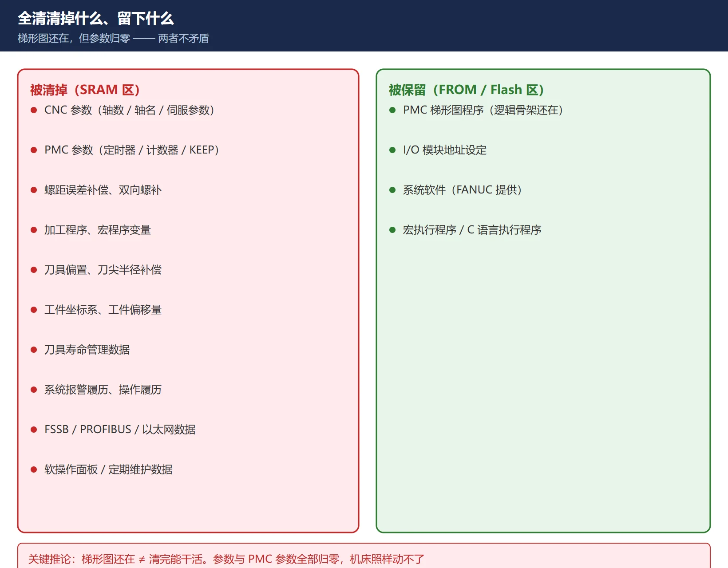Click the 工件坐标系、工件偏移量 item
Screen dimensions: 728x568
click(103, 310)
